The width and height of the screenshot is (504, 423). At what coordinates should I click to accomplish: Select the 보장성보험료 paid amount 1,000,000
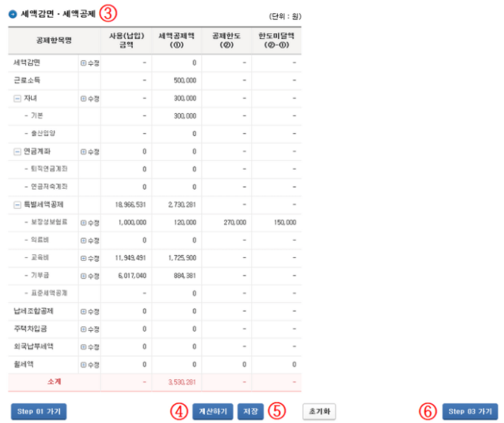point(132,223)
